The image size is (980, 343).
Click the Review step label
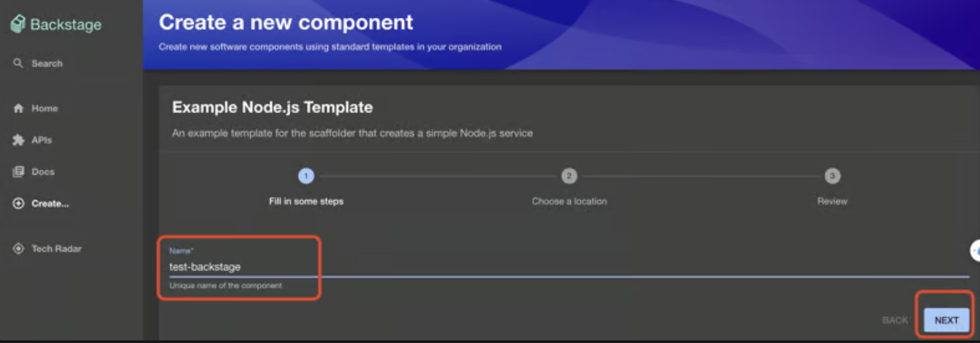(x=832, y=201)
